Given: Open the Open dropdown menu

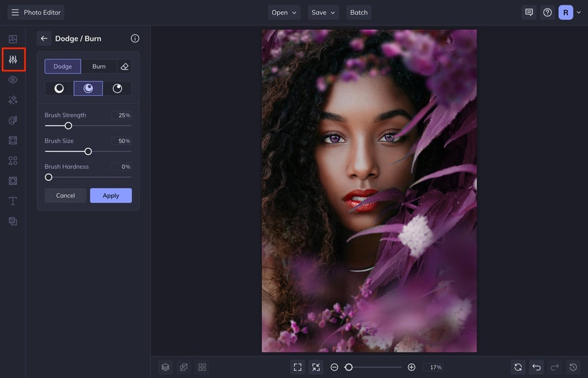Looking at the screenshot, I should [x=284, y=12].
